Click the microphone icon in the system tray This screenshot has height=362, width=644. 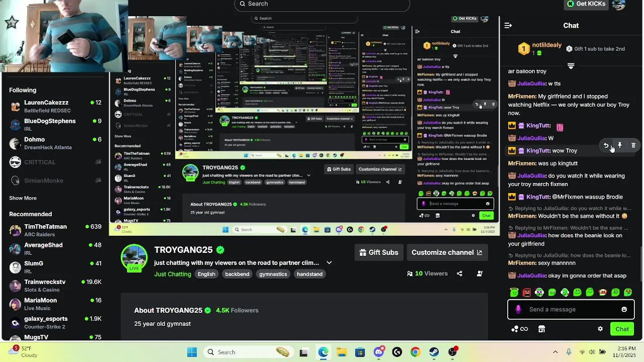569,352
